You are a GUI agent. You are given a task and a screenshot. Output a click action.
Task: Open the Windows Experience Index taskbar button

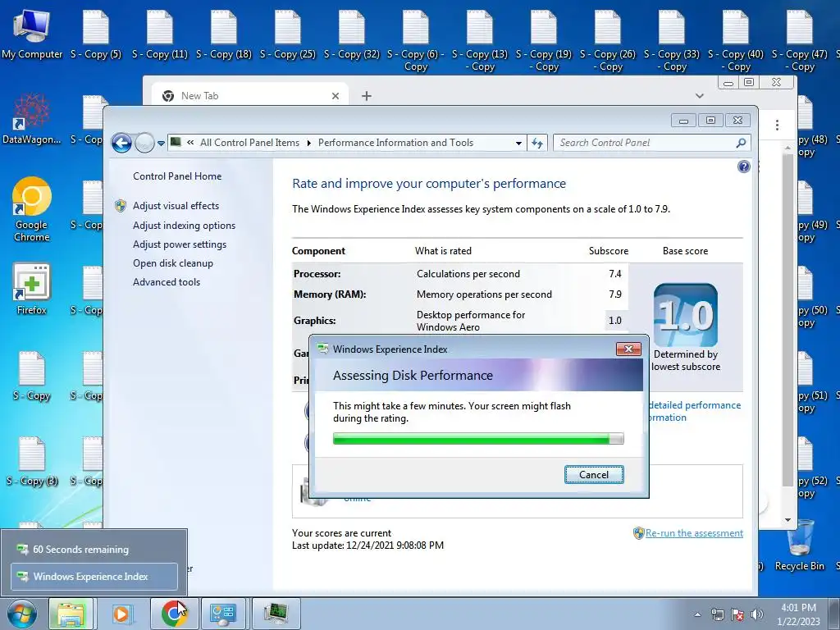[x=276, y=614]
